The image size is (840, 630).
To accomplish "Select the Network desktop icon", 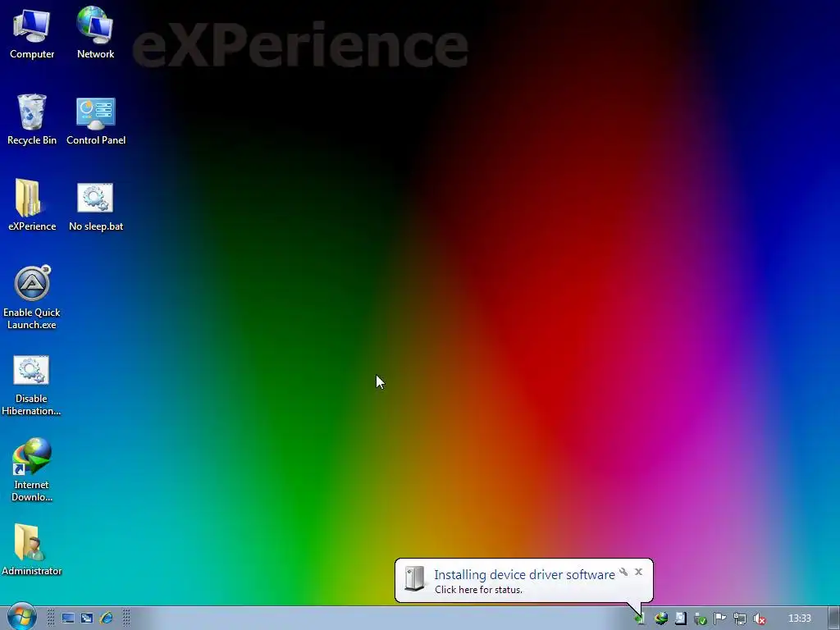I will pyautogui.click(x=95, y=33).
